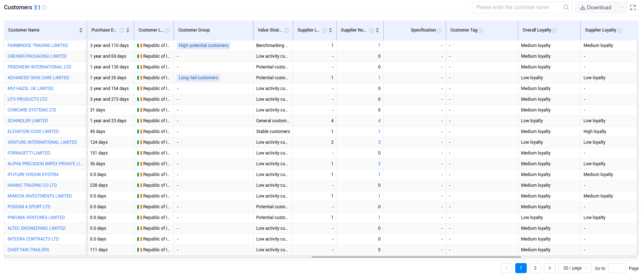Click Stable customers value strategy cell
644x276 pixels.
click(273, 132)
